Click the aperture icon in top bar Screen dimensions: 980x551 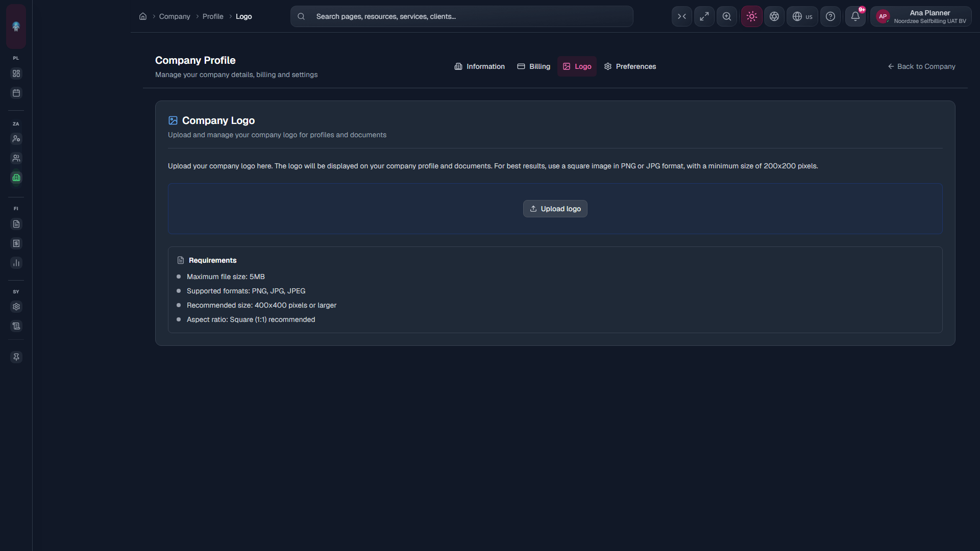[x=774, y=16]
